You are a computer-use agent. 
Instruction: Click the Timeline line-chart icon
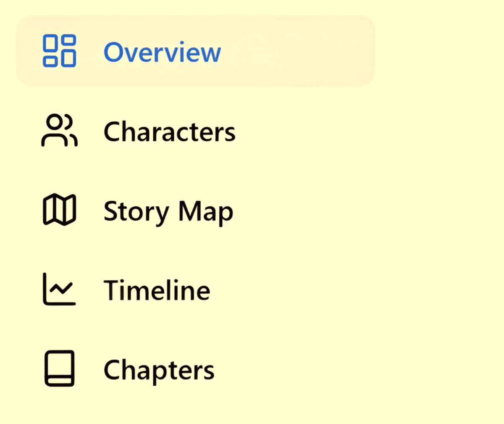tap(59, 289)
